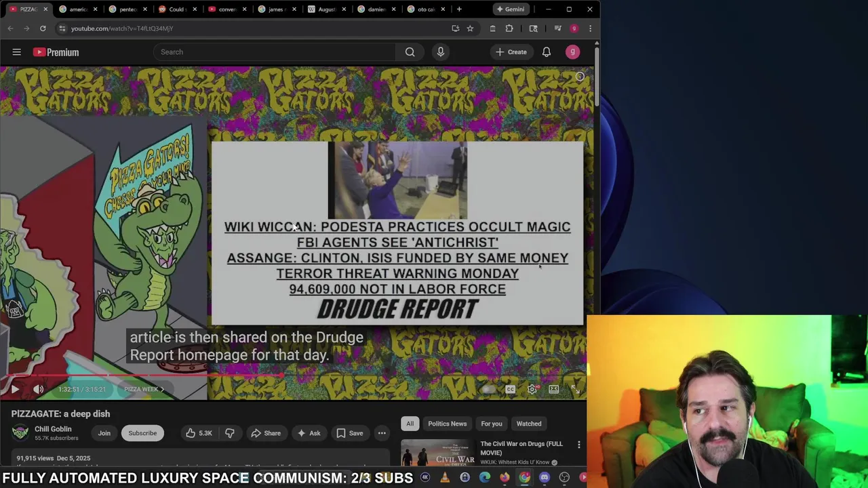Open Microsoft Edge from the taskbar
Screen dimensions: 868x488
[484, 478]
